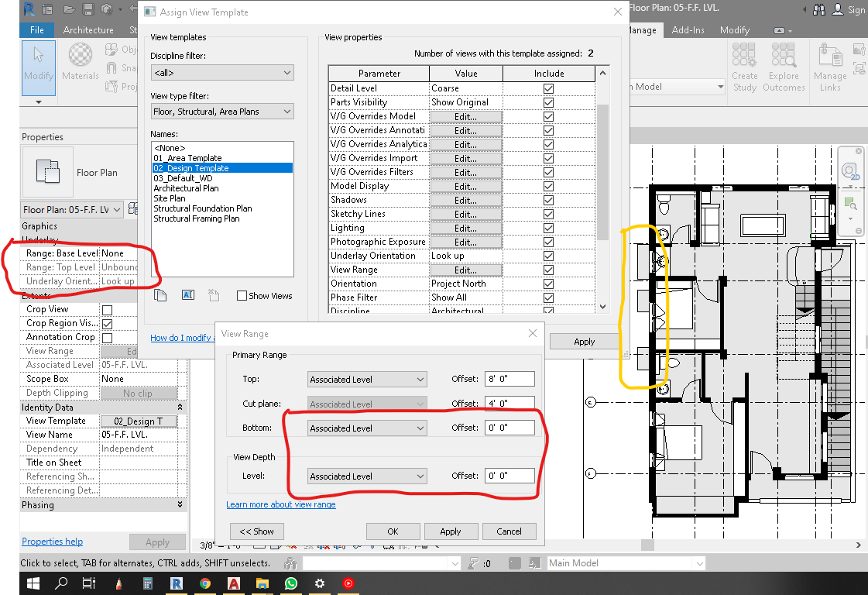Expand the View type filter dropdown
The width and height of the screenshot is (868, 595).
[x=222, y=111]
